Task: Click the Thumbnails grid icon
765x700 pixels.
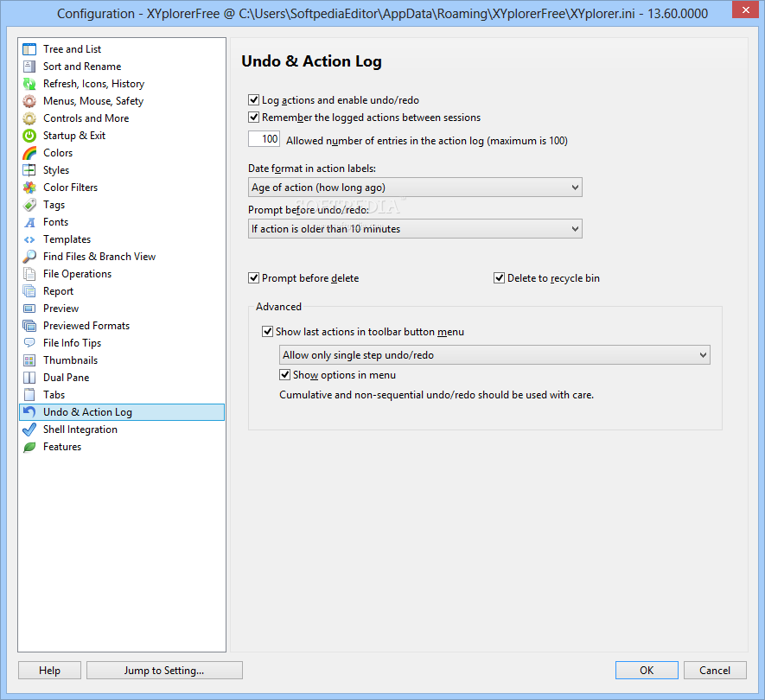Action: (29, 360)
